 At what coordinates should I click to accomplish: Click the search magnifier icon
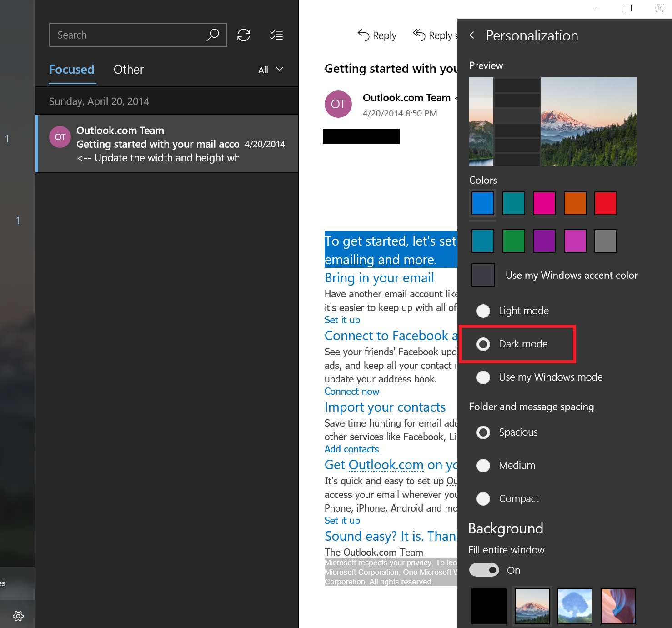(213, 35)
